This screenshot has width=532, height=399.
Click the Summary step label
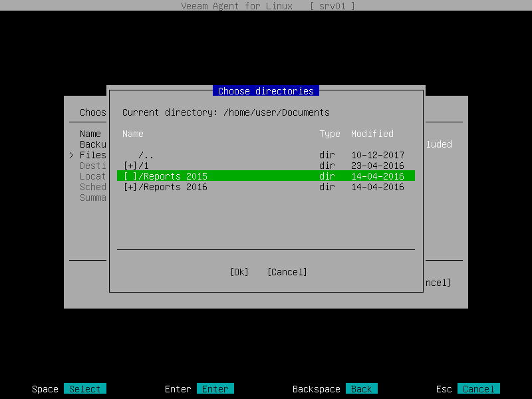click(92, 198)
